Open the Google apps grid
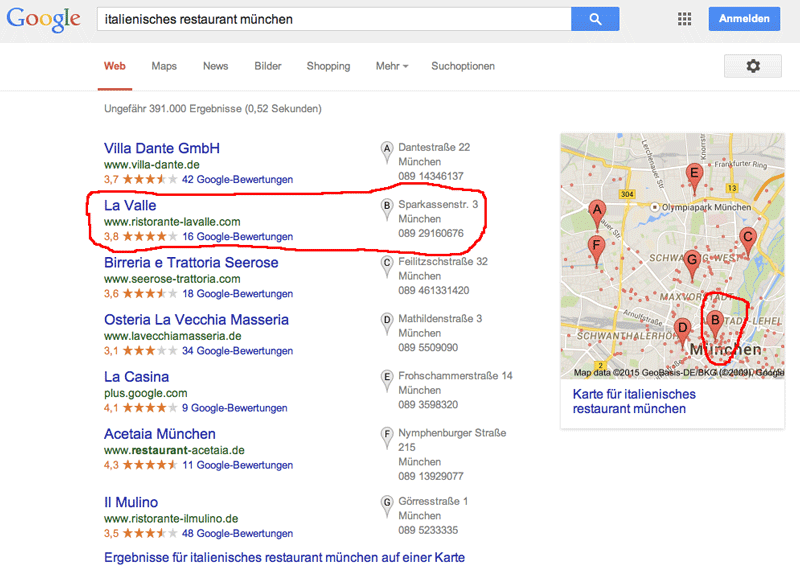This screenshot has height=572, width=800. [x=684, y=19]
